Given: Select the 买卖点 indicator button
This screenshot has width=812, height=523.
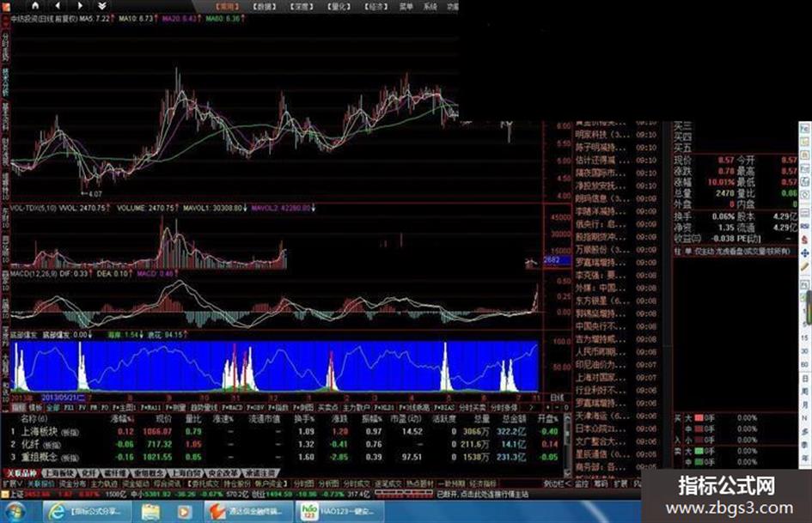Looking at the screenshot, I should [x=327, y=408].
